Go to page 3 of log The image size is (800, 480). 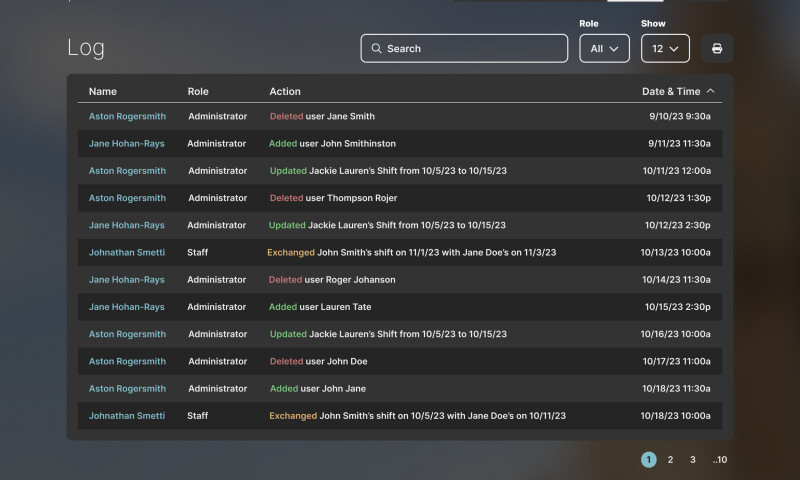(x=692, y=460)
